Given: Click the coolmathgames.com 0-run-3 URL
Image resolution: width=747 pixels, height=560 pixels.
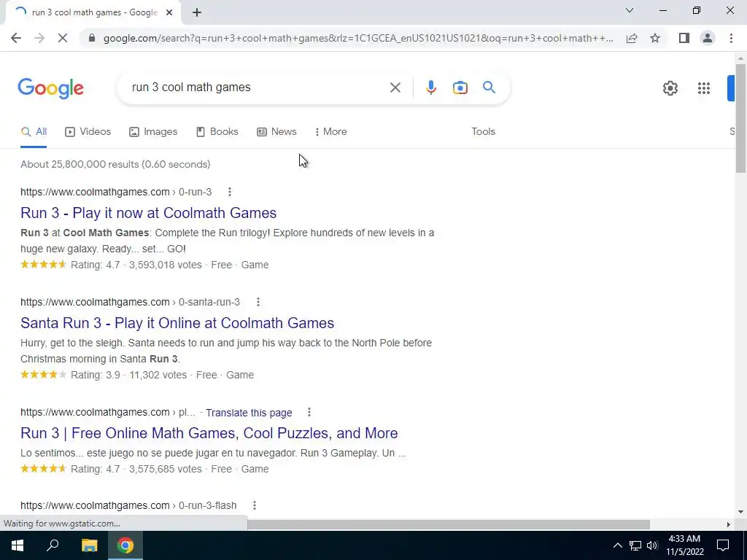Looking at the screenshot, I should 116,192.
